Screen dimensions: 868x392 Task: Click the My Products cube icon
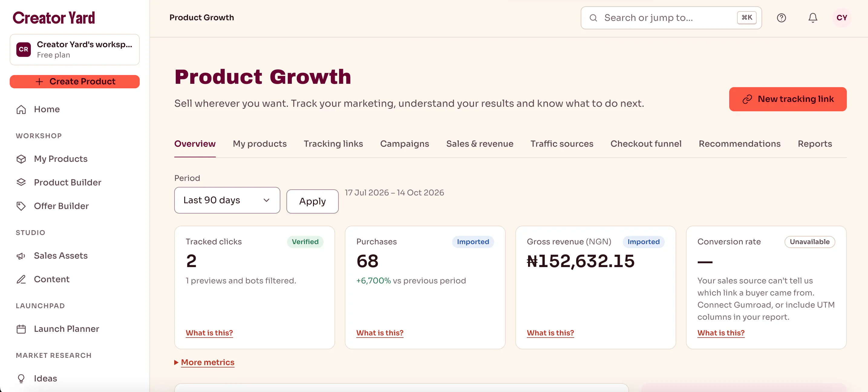point(21,159)
